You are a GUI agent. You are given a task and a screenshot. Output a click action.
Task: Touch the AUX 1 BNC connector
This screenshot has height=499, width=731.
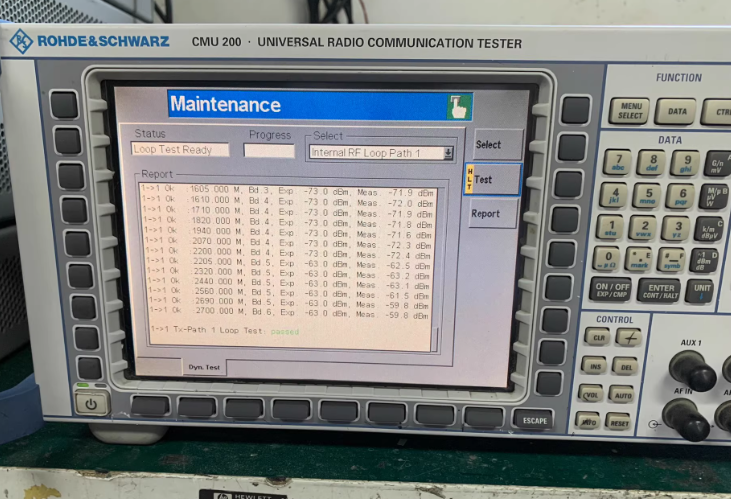pos(692,371)
